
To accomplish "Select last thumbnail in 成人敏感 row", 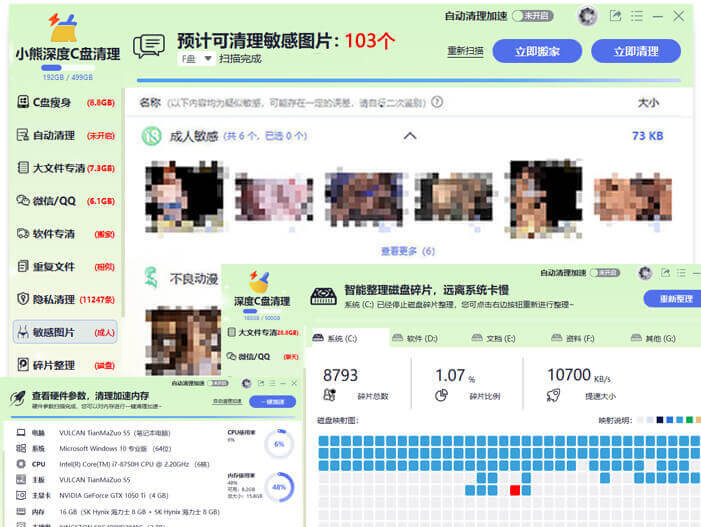I will pos(633,199).
